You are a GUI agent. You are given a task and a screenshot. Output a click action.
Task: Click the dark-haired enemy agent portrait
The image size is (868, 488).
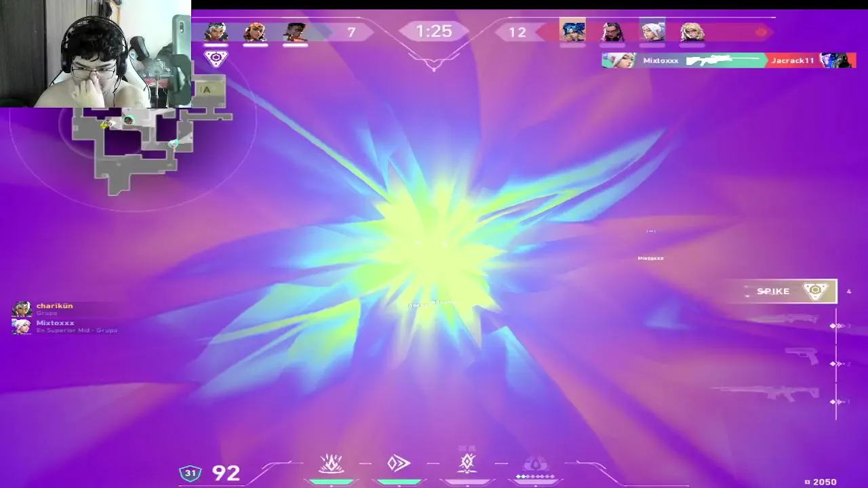pyautogui.click(x=612, y=31)
